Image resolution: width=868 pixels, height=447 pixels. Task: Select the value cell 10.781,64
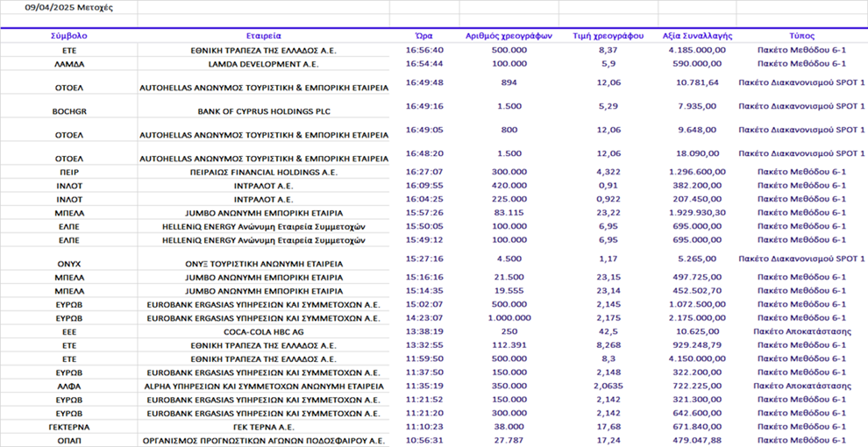[x=698, y=82]
